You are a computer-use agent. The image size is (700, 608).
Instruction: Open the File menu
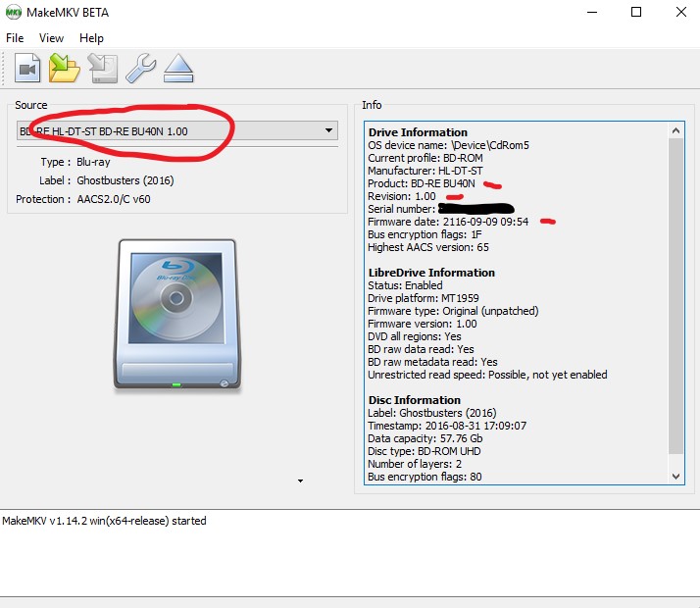[15, 38]
